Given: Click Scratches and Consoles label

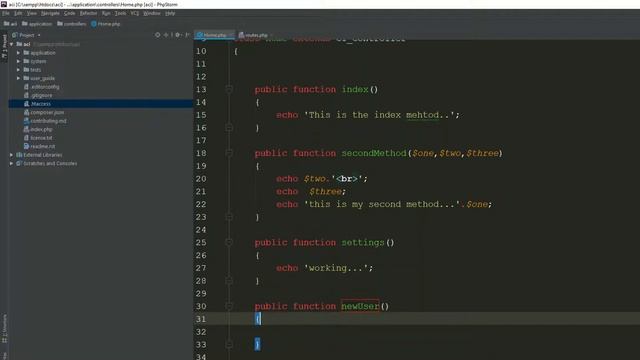Looking at the screenshot, I should point(50,163).
